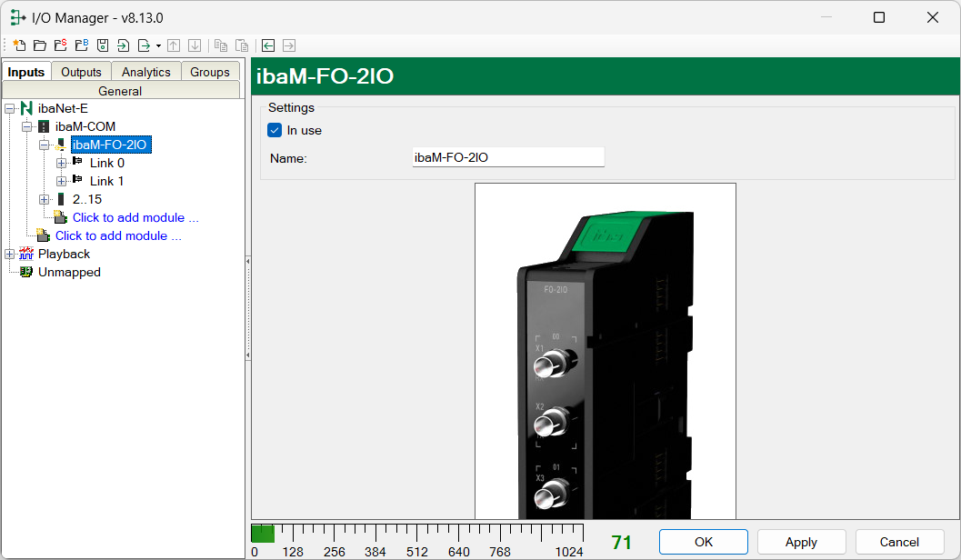This screenshot has width=961, height=560.
Task: Open the Analytics tab
Action: click(x=145, y=72)
